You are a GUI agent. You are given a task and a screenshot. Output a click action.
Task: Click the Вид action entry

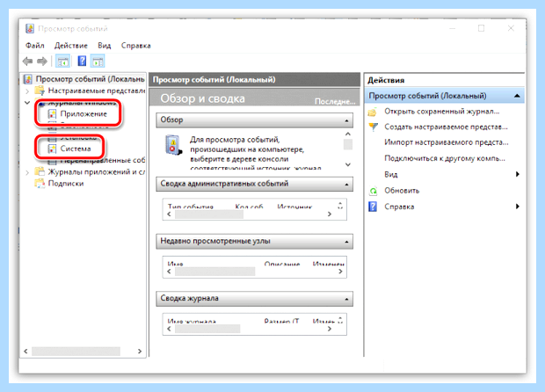click(391, 174)
